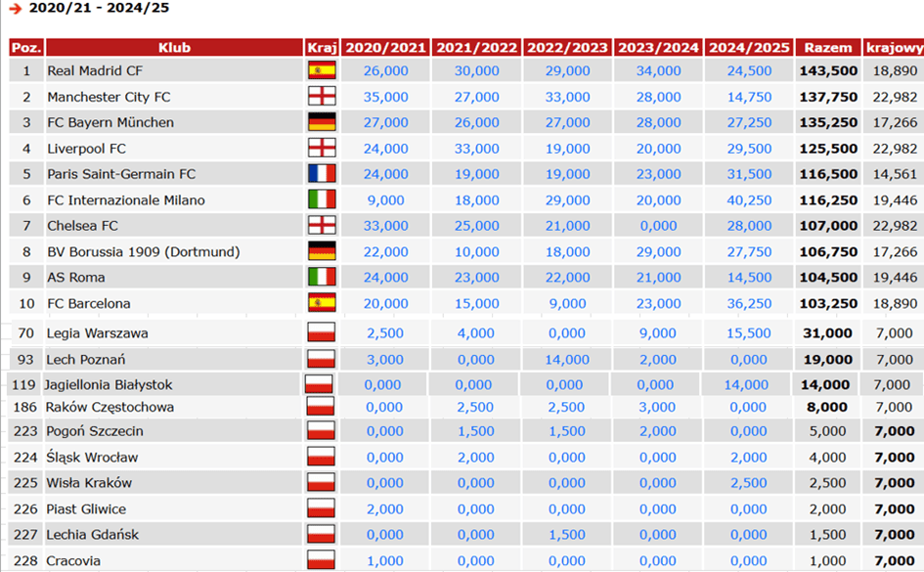Open Jagiellonia Białystok's 2024/2025 score 14,000

pyautogui.click(x=748, y=385)
